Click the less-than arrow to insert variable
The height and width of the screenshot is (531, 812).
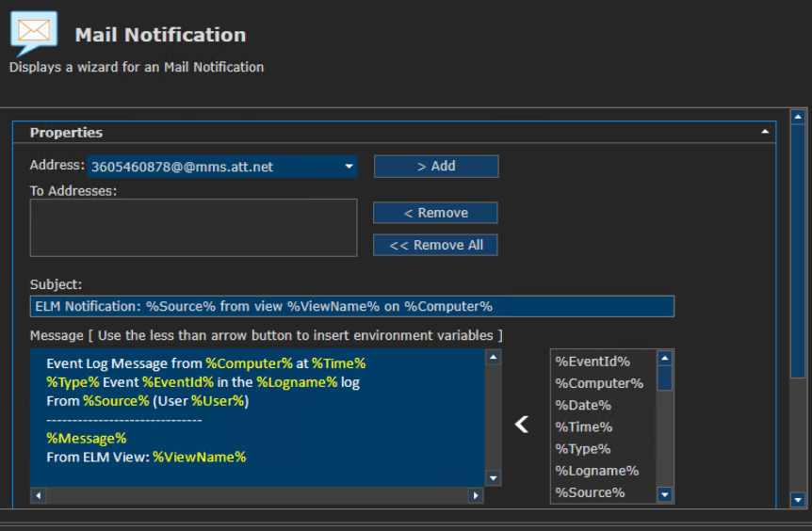pos(522,425)
